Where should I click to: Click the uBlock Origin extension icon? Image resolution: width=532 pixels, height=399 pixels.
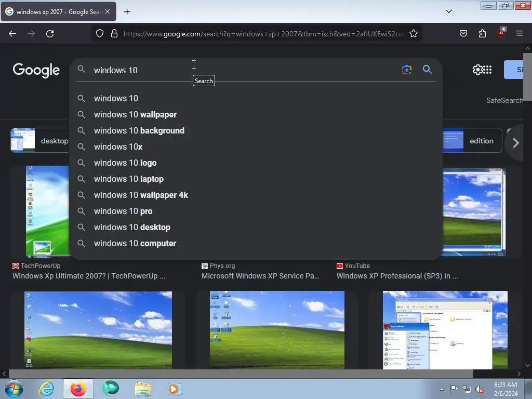[x=501, y=33]
